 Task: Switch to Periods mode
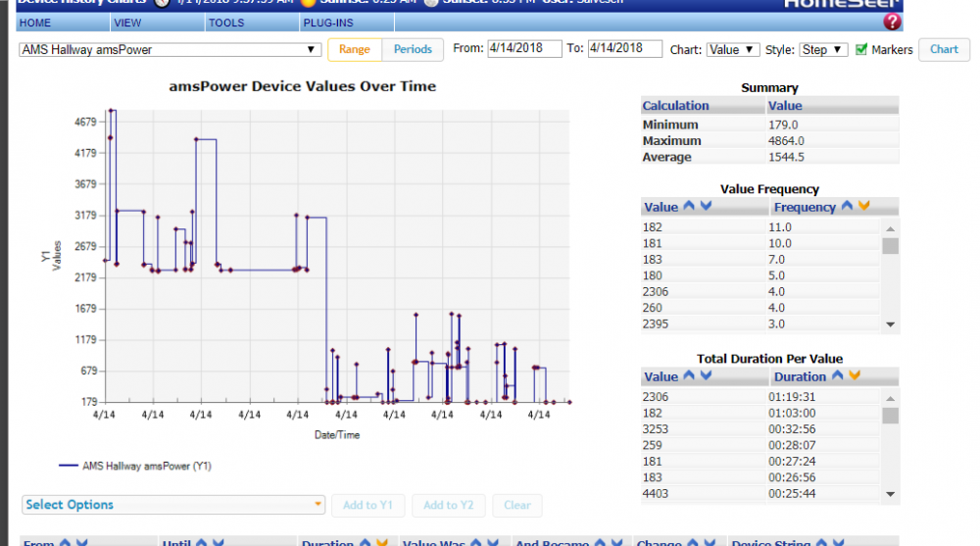pos(413,49)
